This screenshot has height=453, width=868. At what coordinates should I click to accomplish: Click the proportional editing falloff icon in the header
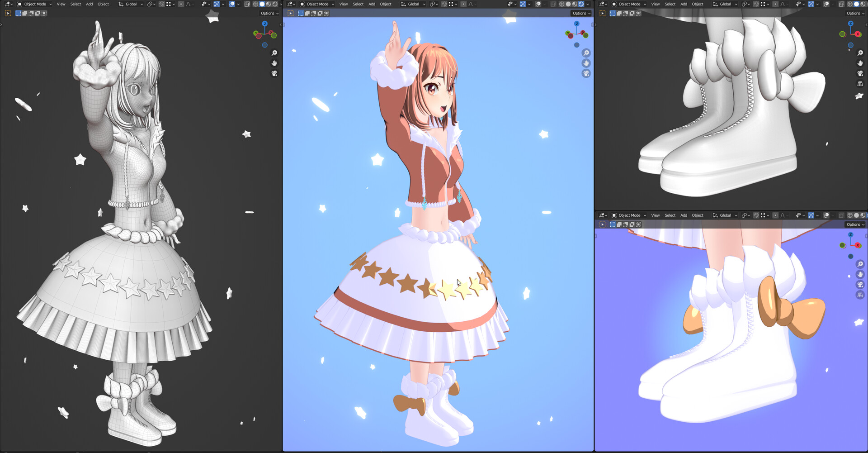coord(188,4)
